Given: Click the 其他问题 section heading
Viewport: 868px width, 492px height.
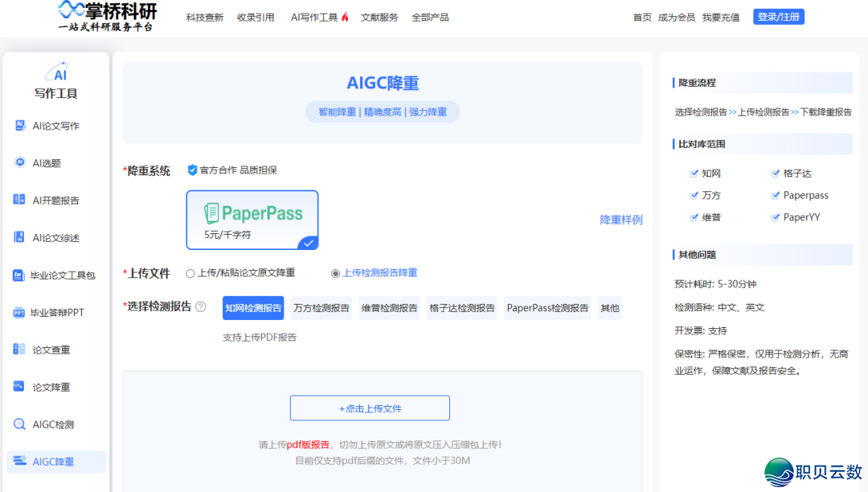Looking at the screenshot, I should [697, 255].
